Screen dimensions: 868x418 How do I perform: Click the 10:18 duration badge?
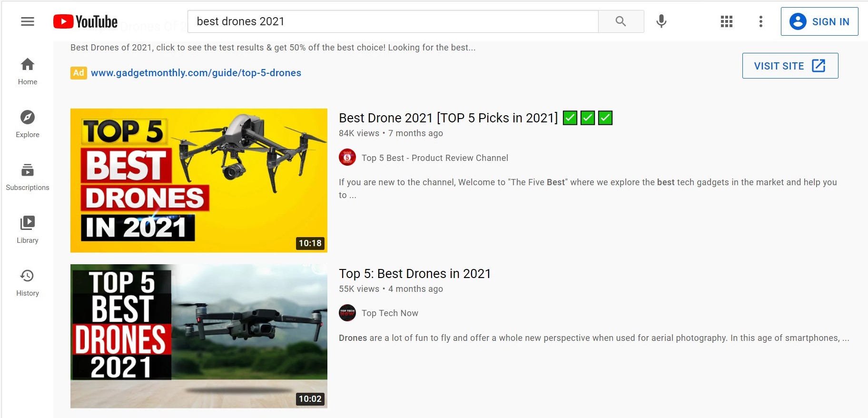[310, 243]
